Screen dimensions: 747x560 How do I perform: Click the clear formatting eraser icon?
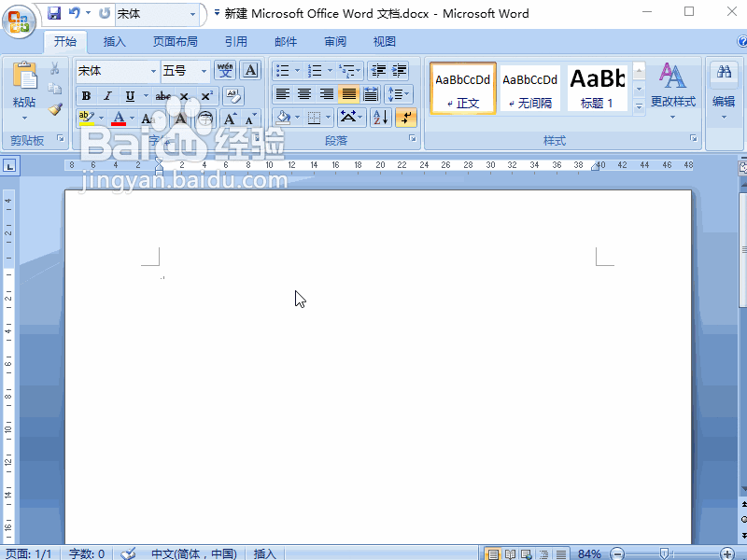[x=233, y=96]
